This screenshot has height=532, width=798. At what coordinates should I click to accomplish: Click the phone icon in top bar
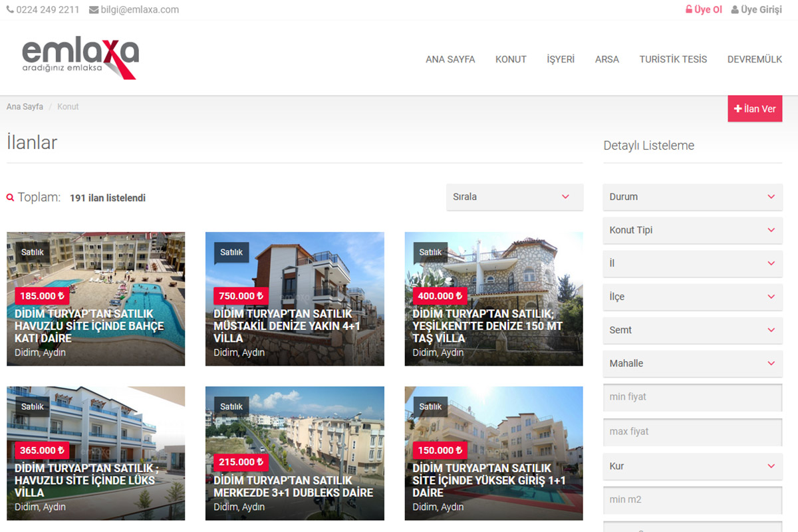[10, 10]
